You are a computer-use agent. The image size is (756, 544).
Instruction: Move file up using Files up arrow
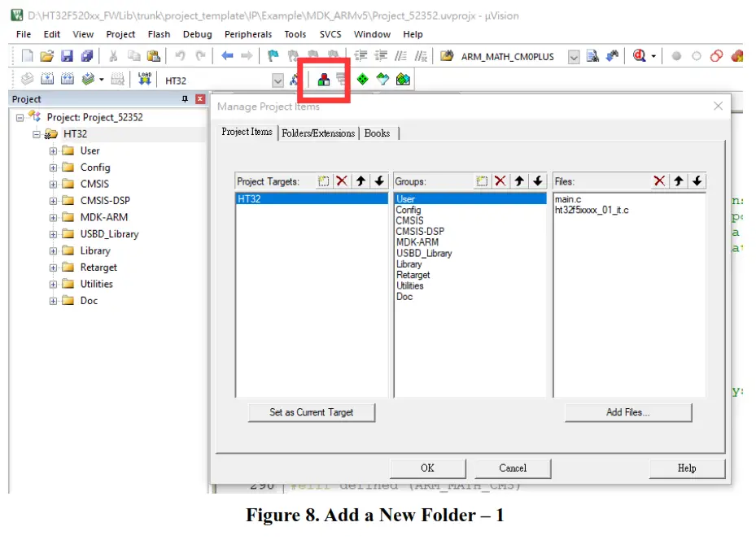679,181
